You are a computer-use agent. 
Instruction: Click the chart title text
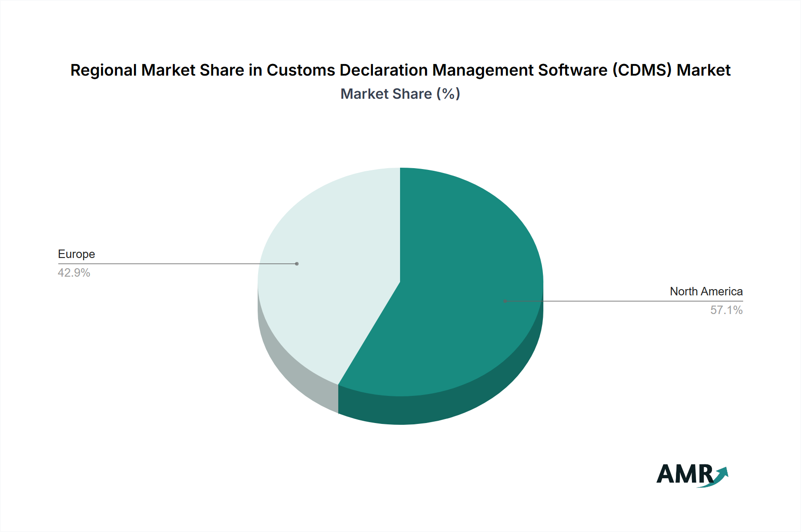[x=400, y=70]
